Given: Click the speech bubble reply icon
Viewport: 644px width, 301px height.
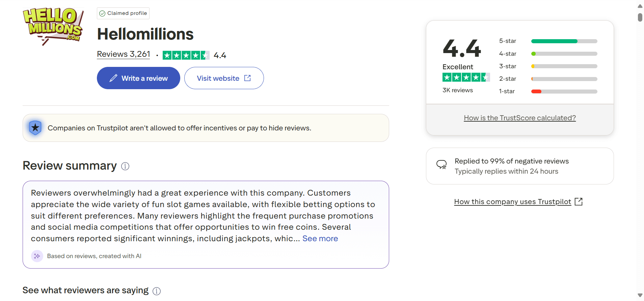Looking at the screenshot, I should click(x=441, y=165).
